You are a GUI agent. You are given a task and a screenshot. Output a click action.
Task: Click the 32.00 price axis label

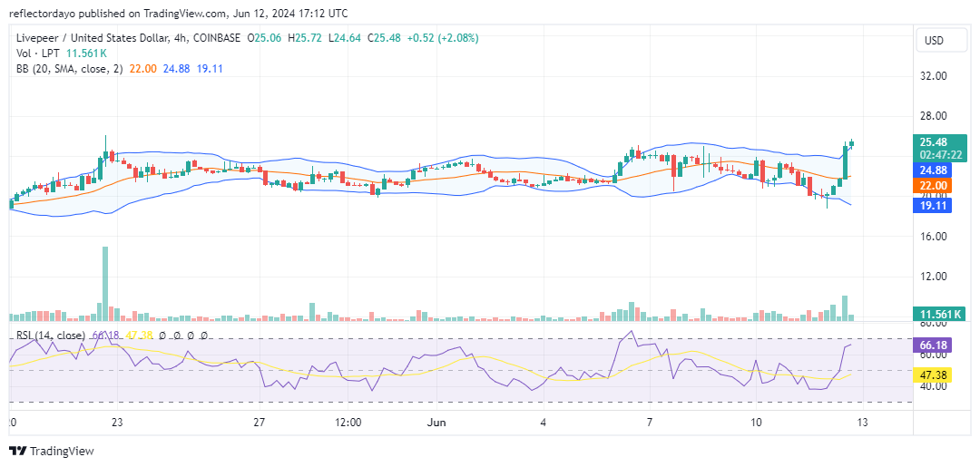tap(933, 76)
